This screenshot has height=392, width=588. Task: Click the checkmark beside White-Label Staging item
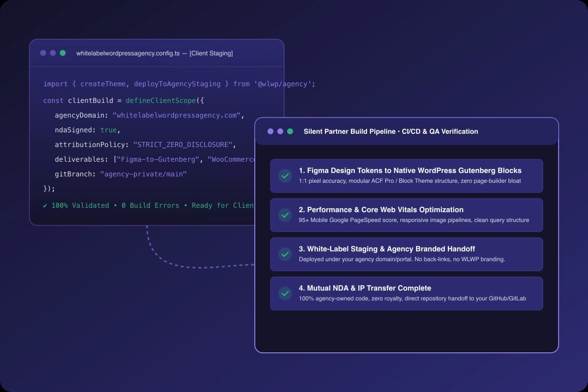coord(285,254)
